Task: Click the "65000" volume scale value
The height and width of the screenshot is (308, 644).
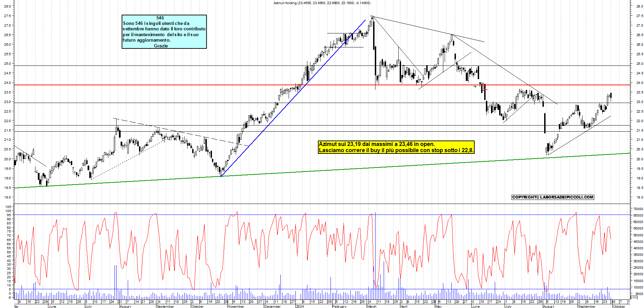Action: (638, 216)
